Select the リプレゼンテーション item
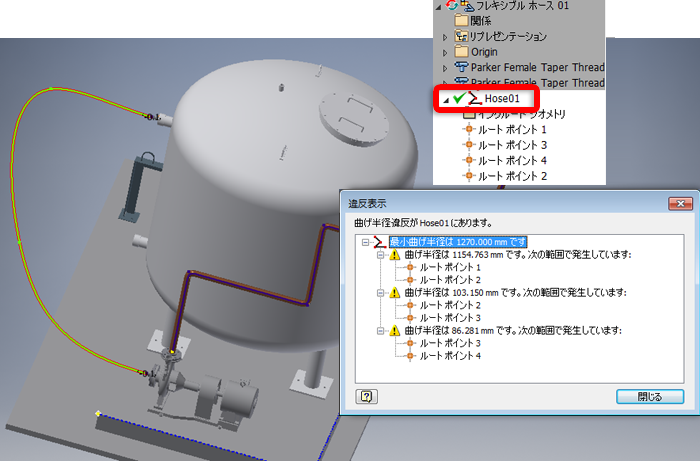The height and width of the screenshot is (461, 700). [x=508, y=36]
